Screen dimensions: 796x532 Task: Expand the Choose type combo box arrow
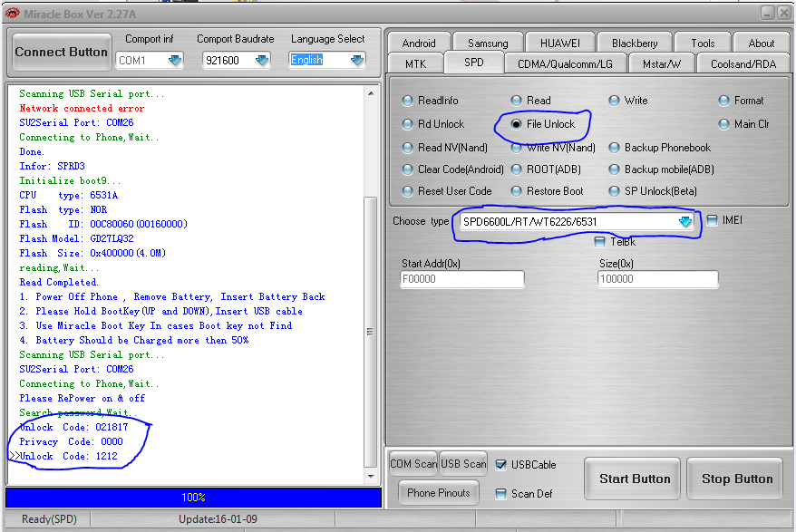[x=685, y=221]
